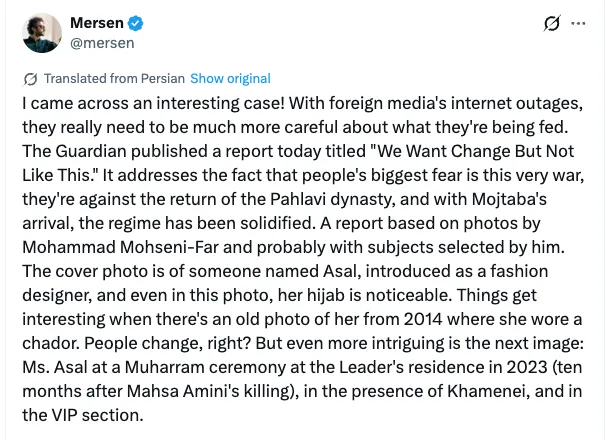Open the @mersen handle link
The width and height of the screenshot is (606, 440).
[x=102, y=43]
